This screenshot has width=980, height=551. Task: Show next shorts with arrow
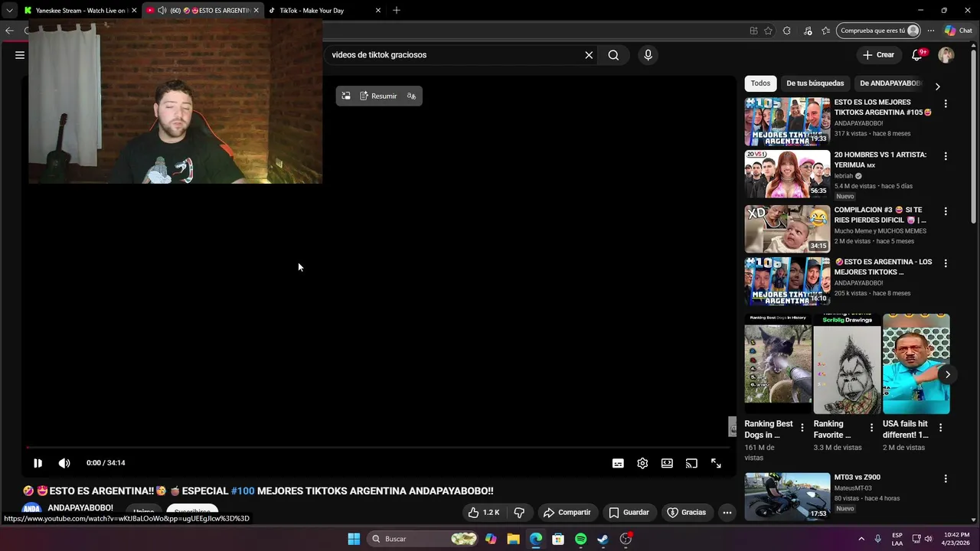tap(947, 374)
